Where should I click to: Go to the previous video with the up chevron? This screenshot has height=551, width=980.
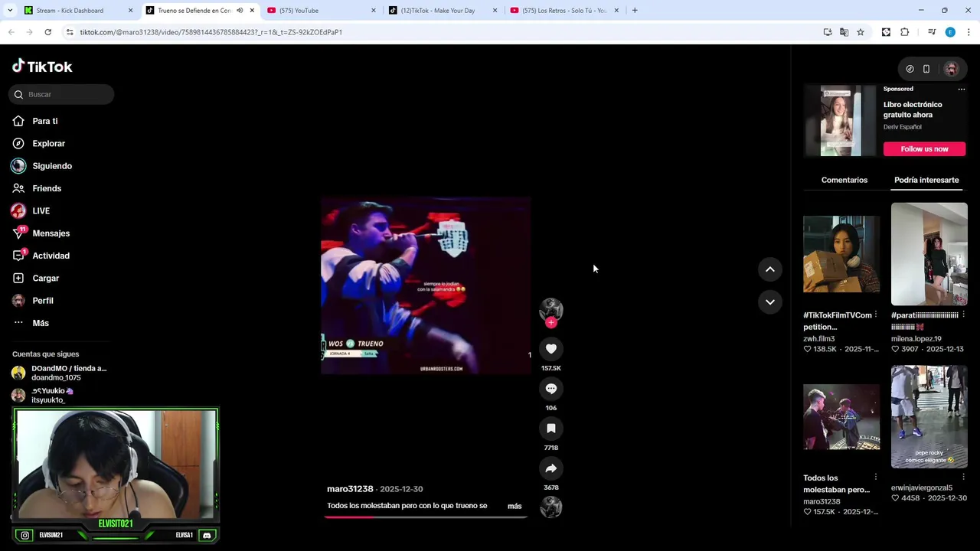click(x=770, y=269)
